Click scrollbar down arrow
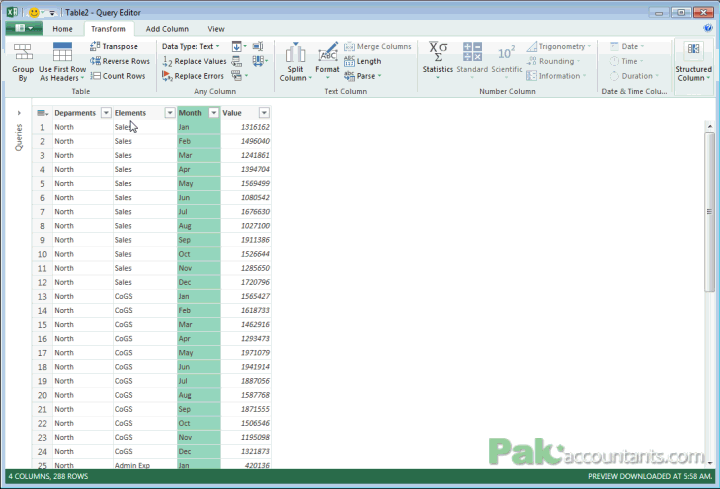 click(x=709, y=463)
